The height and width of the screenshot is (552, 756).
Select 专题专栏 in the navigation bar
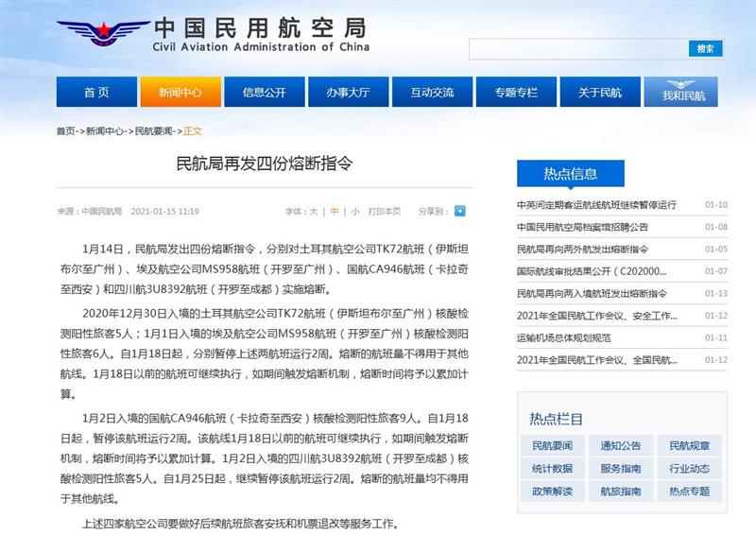516,93
